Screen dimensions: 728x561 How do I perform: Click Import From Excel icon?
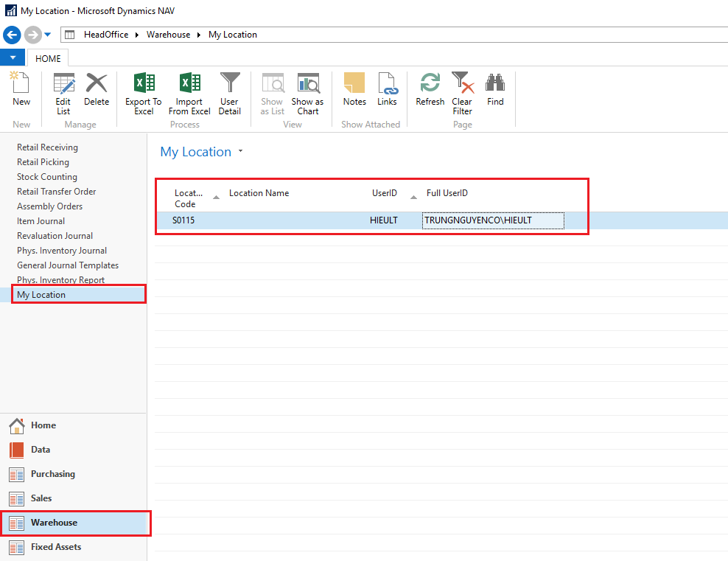pyautogui.click(x=189, y=83)
